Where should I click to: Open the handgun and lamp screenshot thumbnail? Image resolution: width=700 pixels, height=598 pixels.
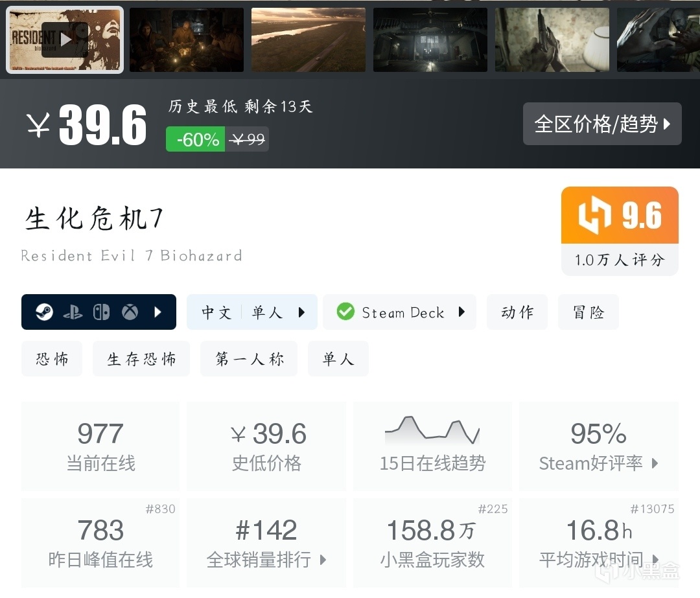pyautogui.click(x=552, y=40)
